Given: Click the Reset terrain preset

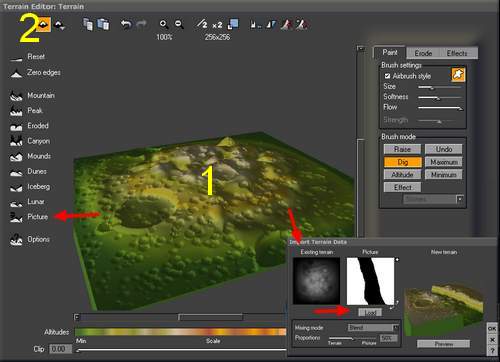Looking at the screenshot, I should (27, 57).
